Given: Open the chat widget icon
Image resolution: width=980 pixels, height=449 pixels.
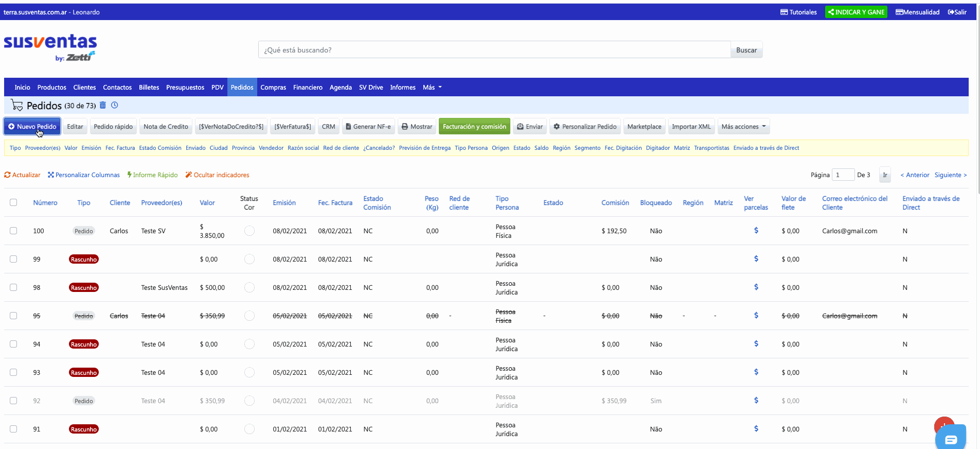Looking at the screenshot, I should (x=951, y=439).
